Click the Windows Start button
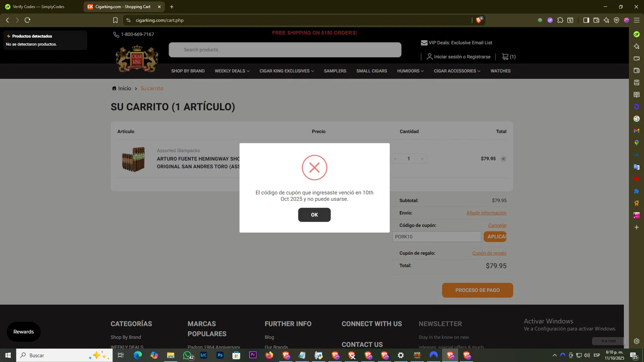This screenshot has width=644, height=362. pos(8,355)
